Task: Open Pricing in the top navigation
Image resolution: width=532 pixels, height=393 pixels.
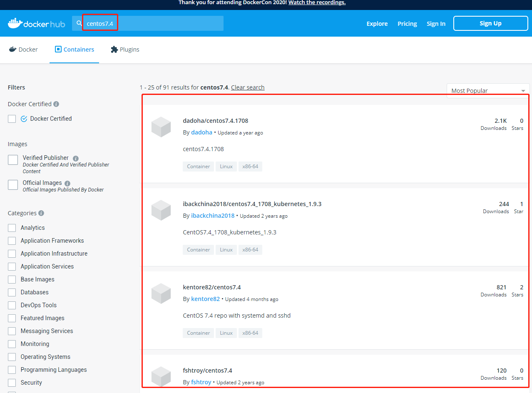Action: [x=407, y=24]
